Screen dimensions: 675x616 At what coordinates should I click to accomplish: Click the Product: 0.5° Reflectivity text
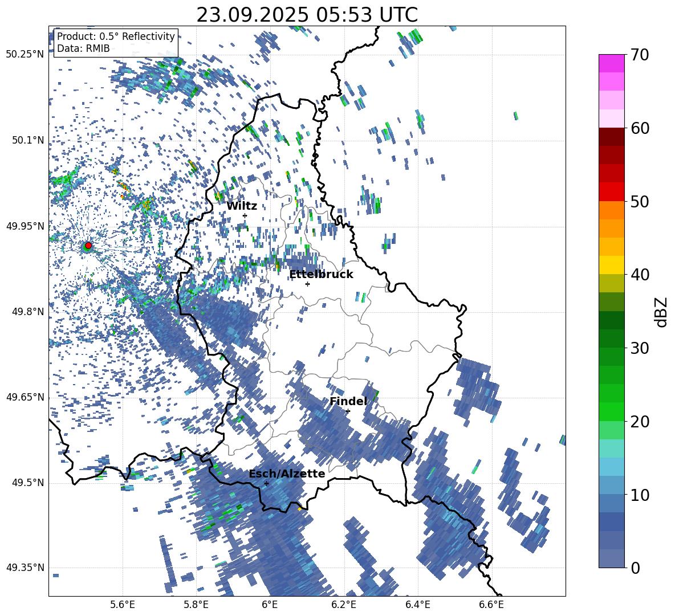click(116, 36)
